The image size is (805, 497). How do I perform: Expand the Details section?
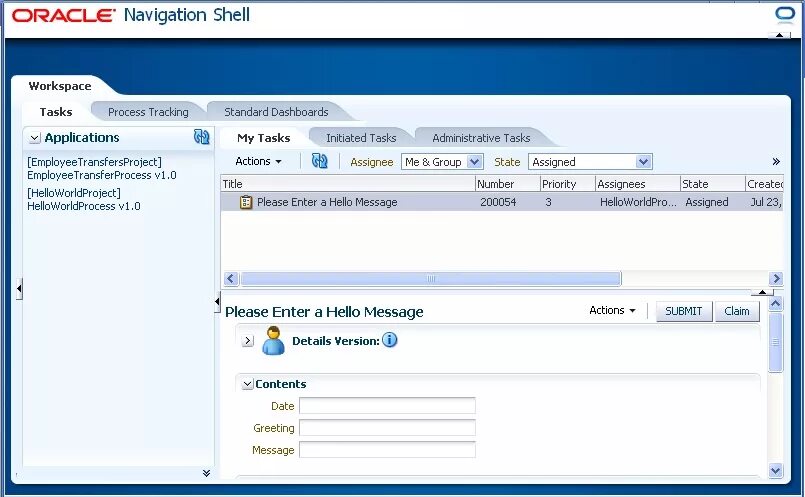click(x=247, y=340)
